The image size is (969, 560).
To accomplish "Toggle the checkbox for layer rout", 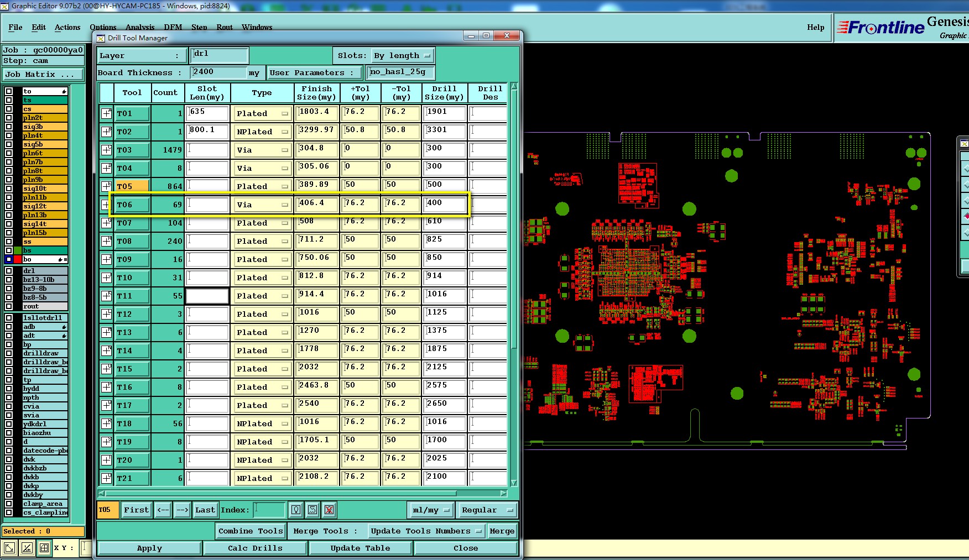I will (9, 306).
